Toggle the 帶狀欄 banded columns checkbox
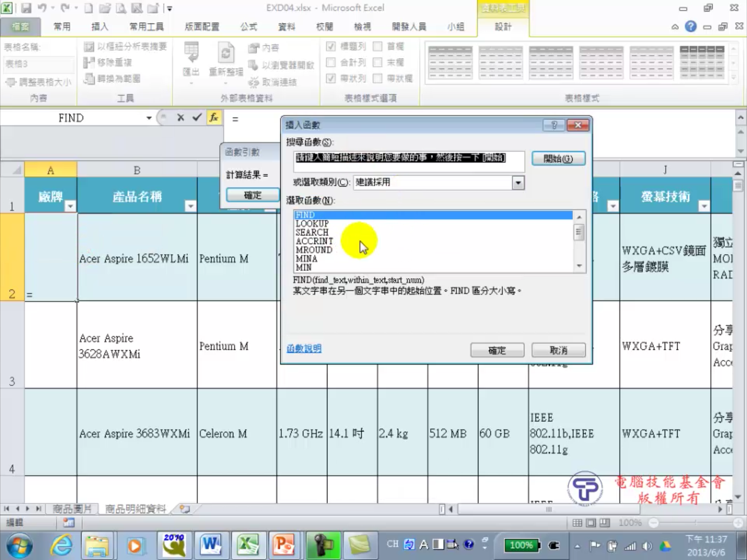The width and height of the screenshot is (747, 560). 378,78
